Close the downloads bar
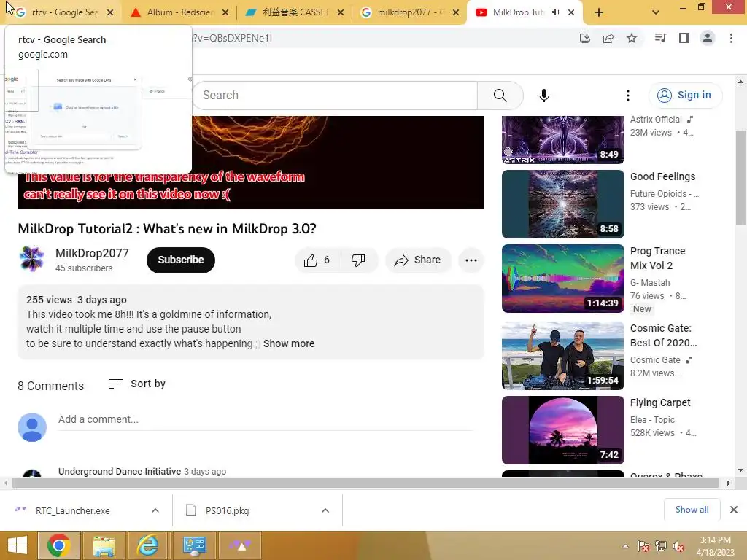The image size is (747, 560). pyautogui.click(x=734, y=510)
